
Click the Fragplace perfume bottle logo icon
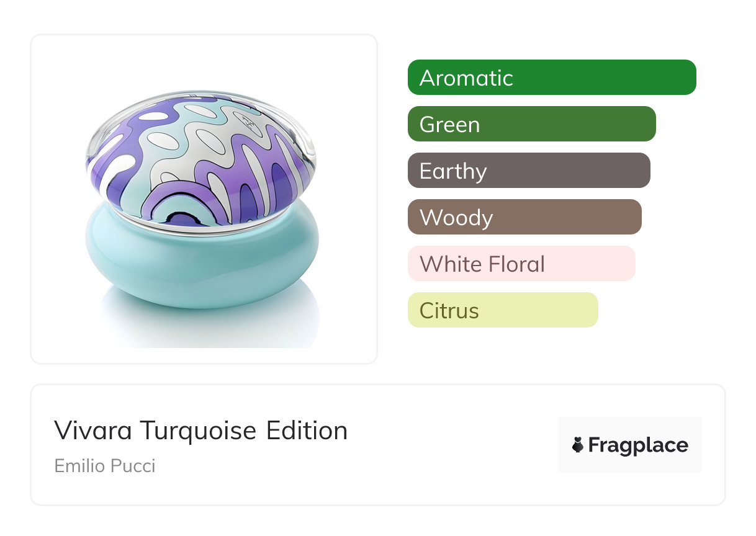(578, 445)
